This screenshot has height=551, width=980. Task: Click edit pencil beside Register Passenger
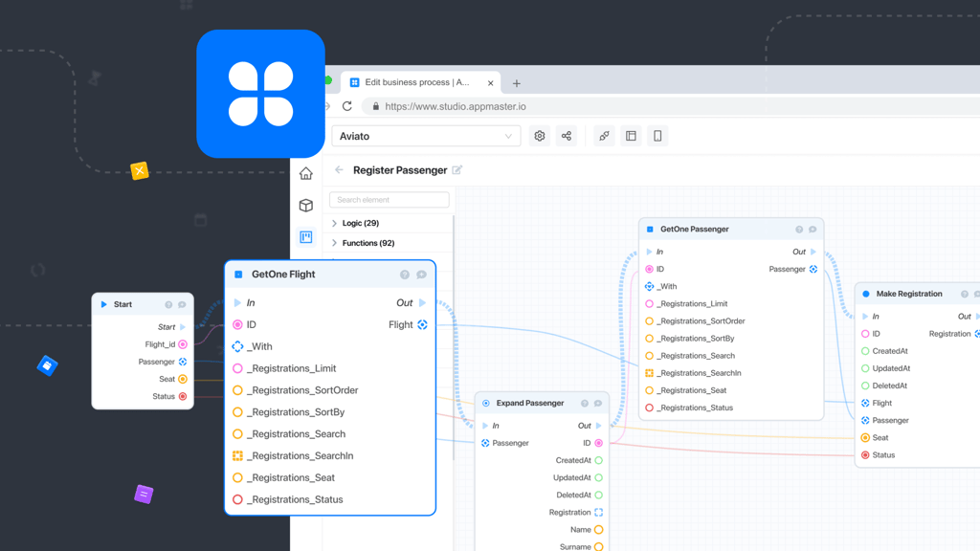point(457,170)
